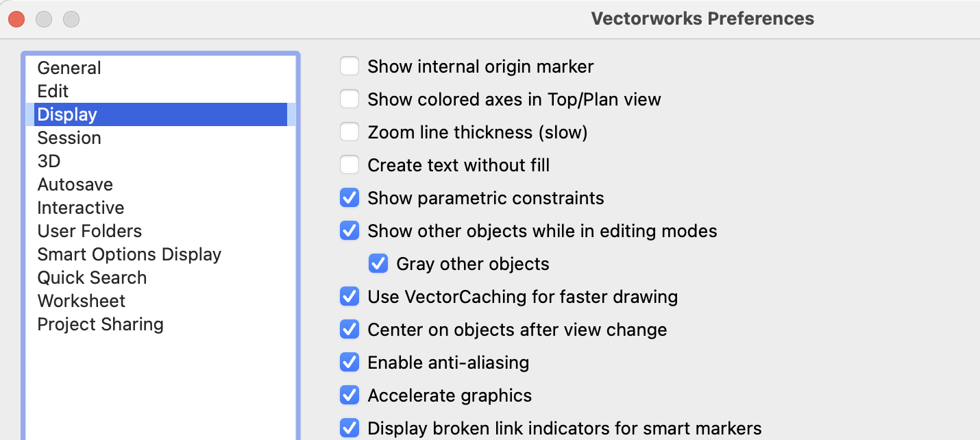Viewport: 980px width, 440px height.
Task: Uncheck Accelerate graphics option
Action: click(x=350, y=395)
